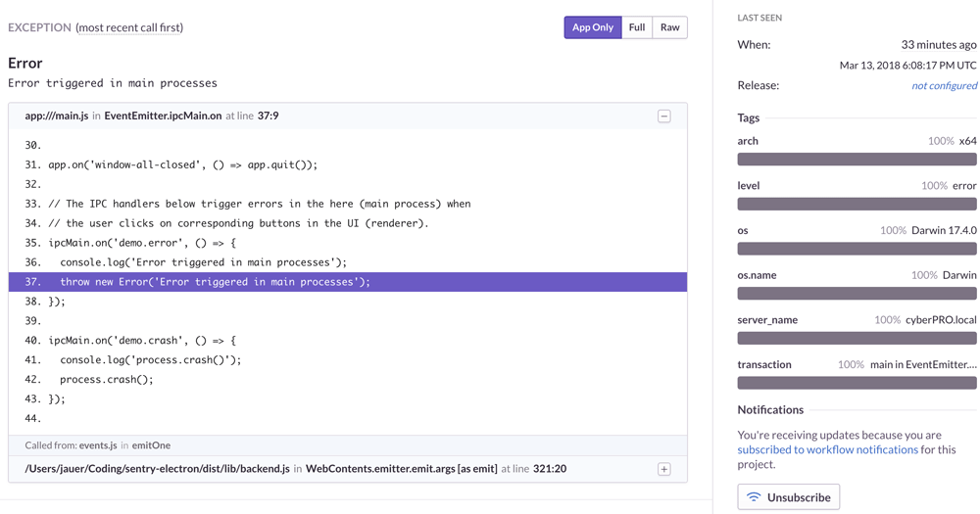Screen dimensions: 980x514
Task: Open the 'not configured' release link
Action: tap(944, 85)
